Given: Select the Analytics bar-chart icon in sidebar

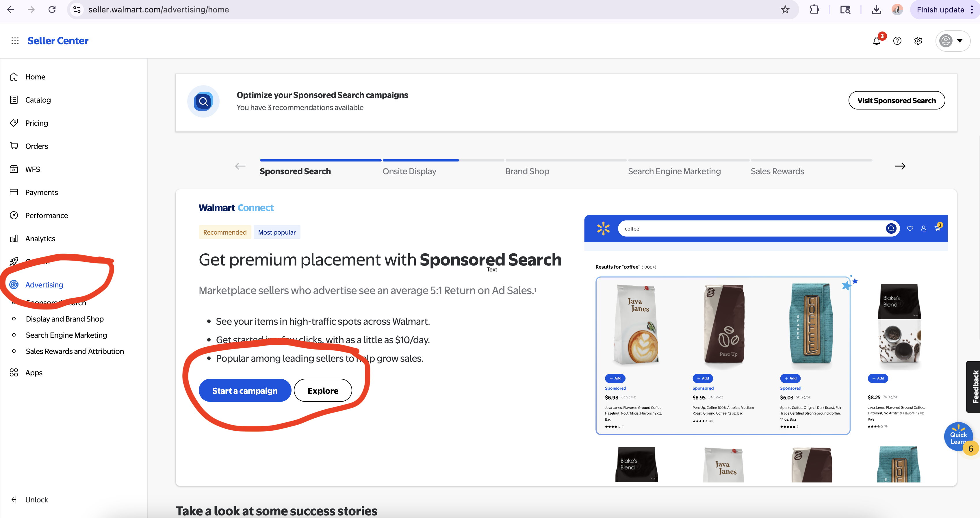Looking at the screenshot, I should 14,238.
